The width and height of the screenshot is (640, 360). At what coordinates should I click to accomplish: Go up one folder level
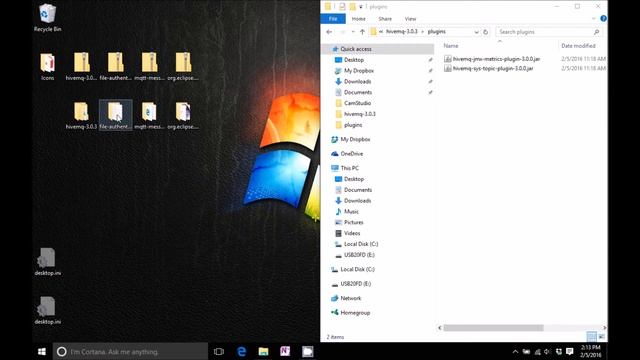(x=362, y=32)
